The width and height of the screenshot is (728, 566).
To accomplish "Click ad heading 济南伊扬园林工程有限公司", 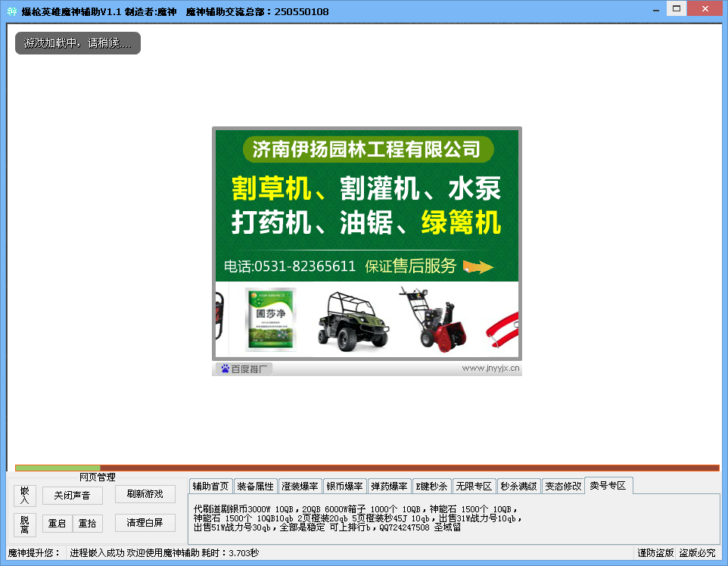I will click(x=367, y=149).
